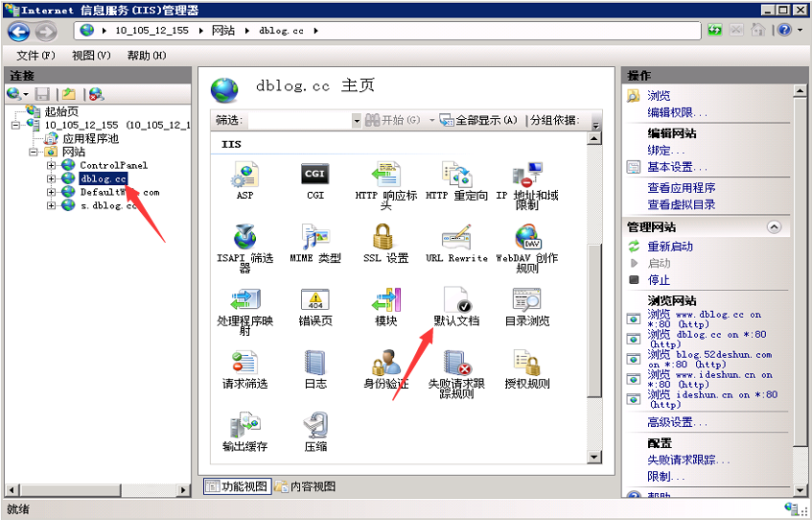The height and width of the screenshot is (520, 812).
Task: Click the back navigation arrow
Action: click(18, 33)
